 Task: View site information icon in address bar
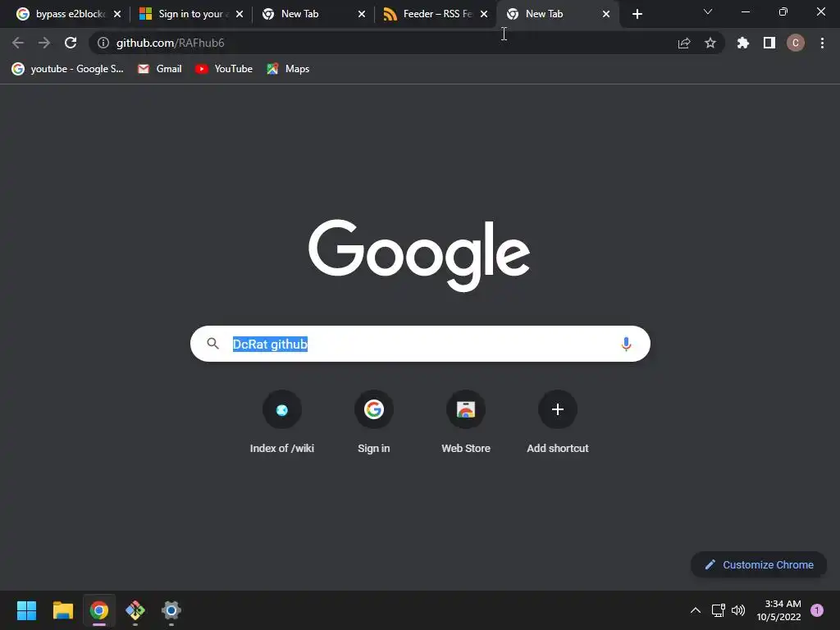click(x=103, y=43)
